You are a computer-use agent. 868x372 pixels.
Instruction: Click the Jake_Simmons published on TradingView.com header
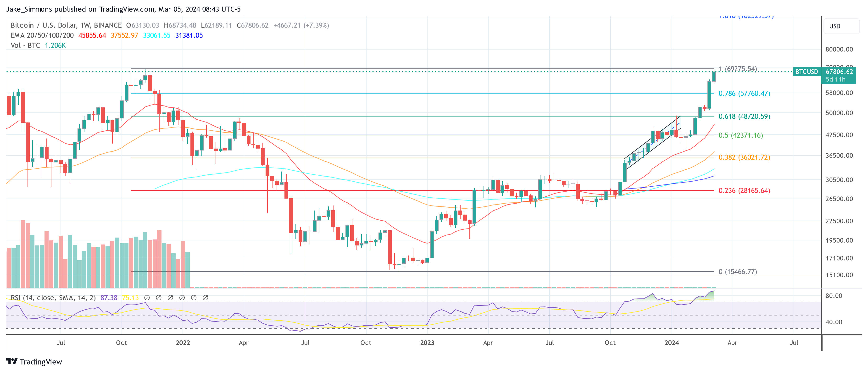123,9
